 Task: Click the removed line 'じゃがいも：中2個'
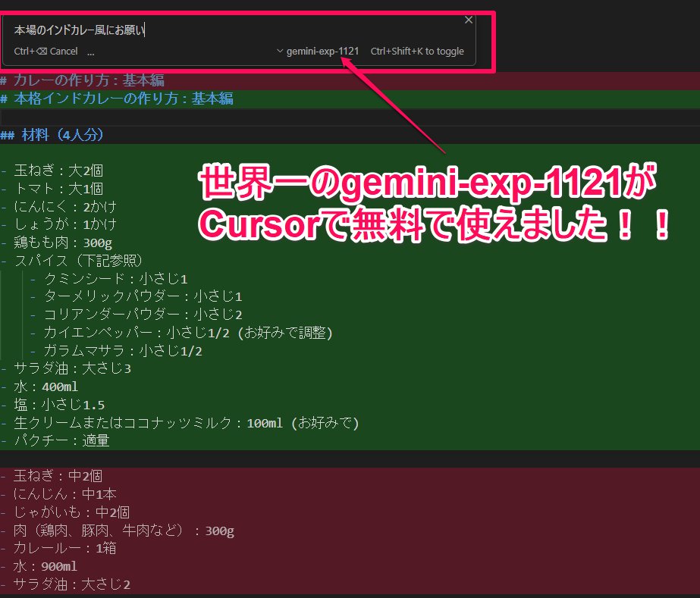point(72,512)
